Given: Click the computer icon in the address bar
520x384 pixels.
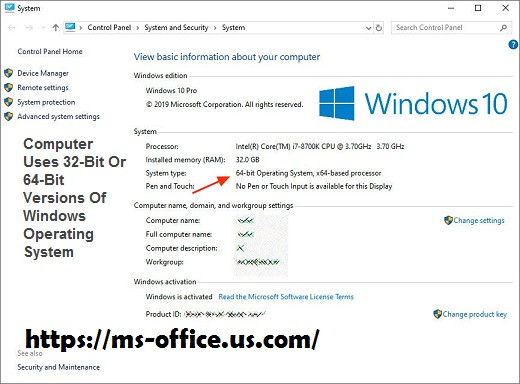Looking at the screenshot, I should click(70, 27).
